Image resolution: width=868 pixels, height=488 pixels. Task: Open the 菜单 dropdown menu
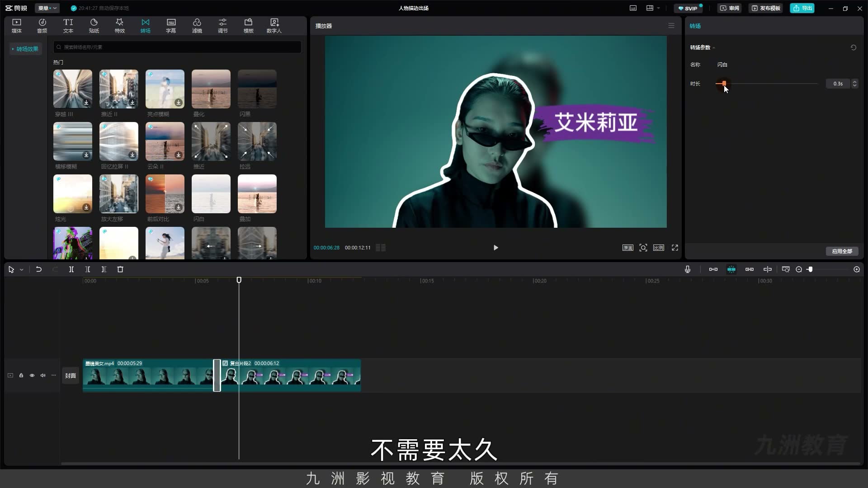47,8
